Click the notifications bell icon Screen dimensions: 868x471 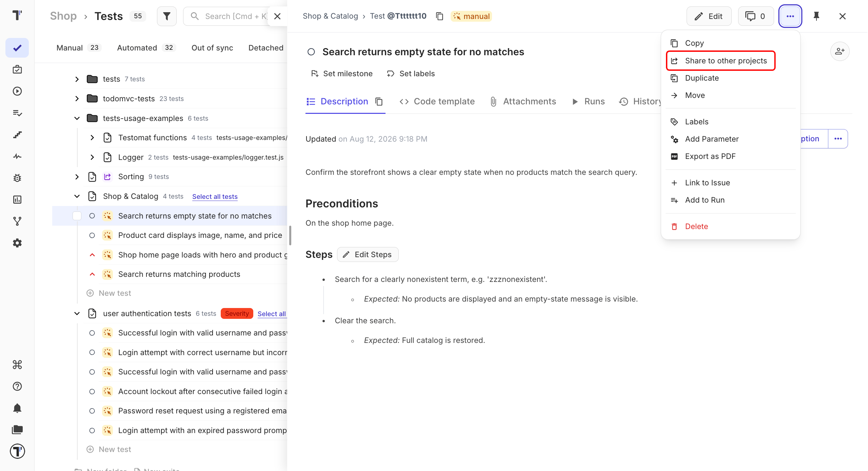[17, 408]
